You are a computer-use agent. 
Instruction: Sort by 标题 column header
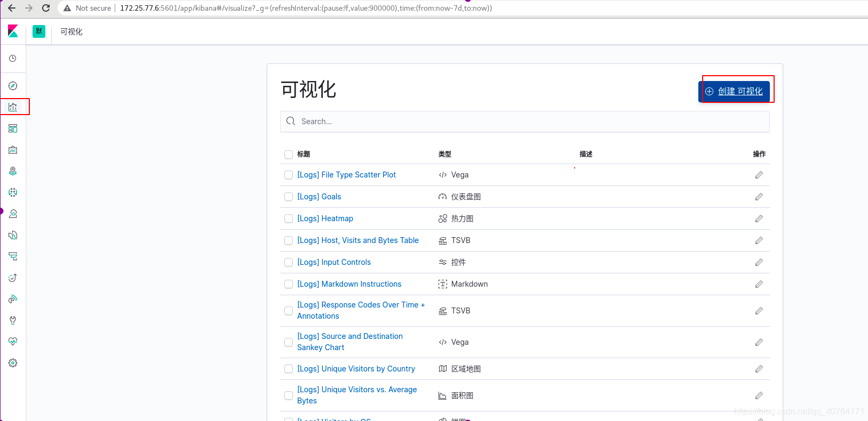[x=304, y=154]
